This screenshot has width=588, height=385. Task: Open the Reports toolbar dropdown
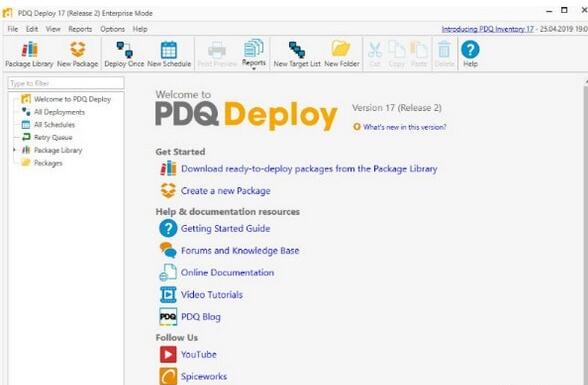point(254,55)
